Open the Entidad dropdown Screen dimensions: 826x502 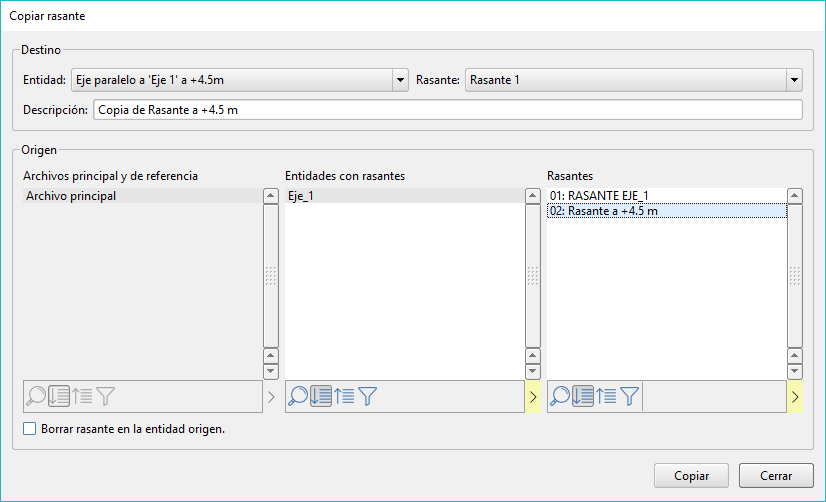pyautogui.click(x=400, y=80)
